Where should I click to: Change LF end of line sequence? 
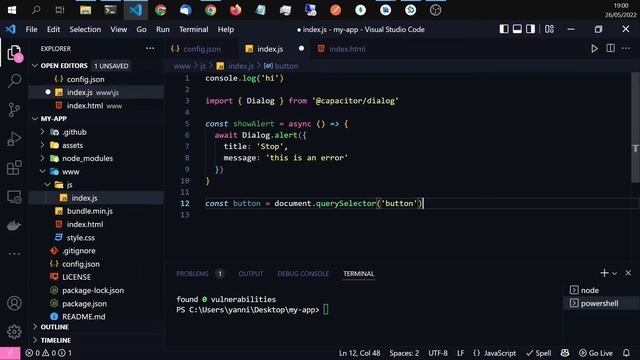click(460, 353)
